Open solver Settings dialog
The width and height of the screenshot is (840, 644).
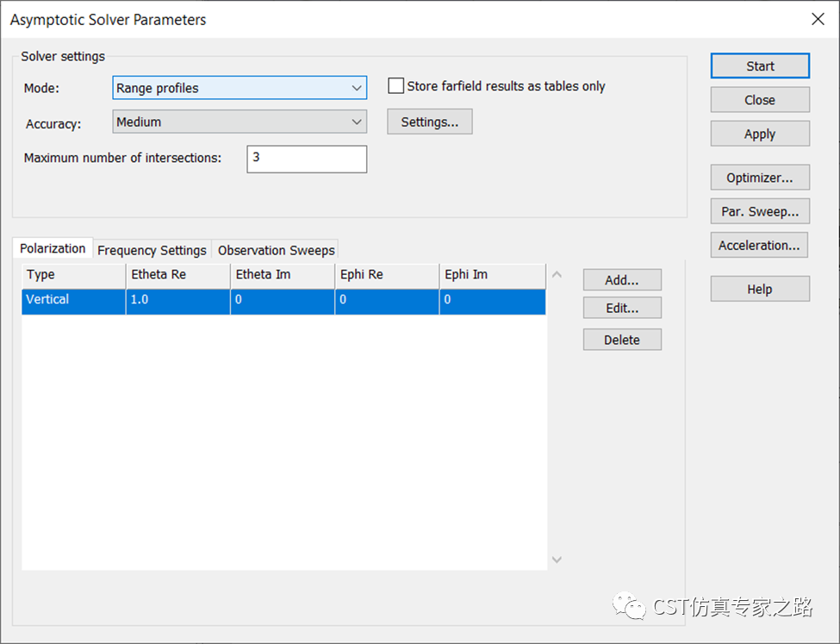(430, 122)
